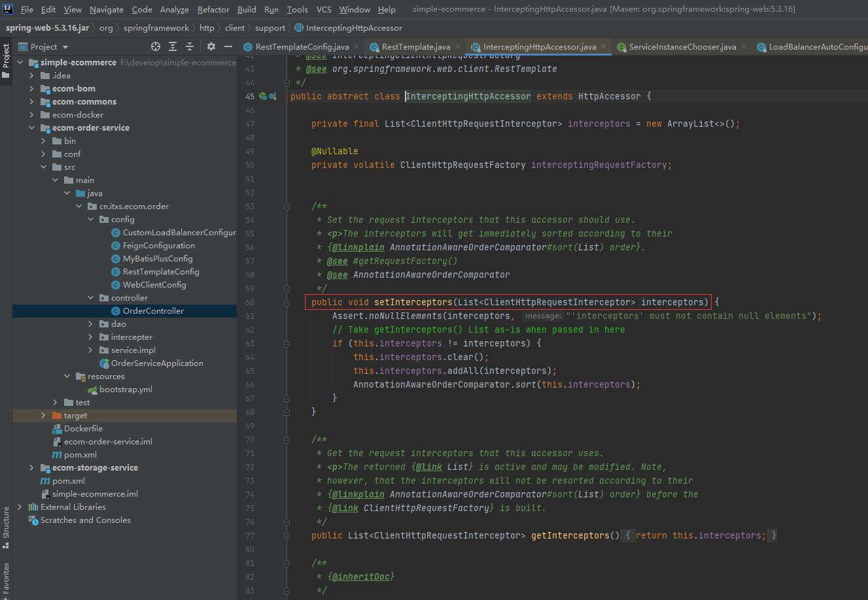Switch to the ServiceInstanceChooser.java tab
The image size is (868, 600).
(x=682, y=47)
